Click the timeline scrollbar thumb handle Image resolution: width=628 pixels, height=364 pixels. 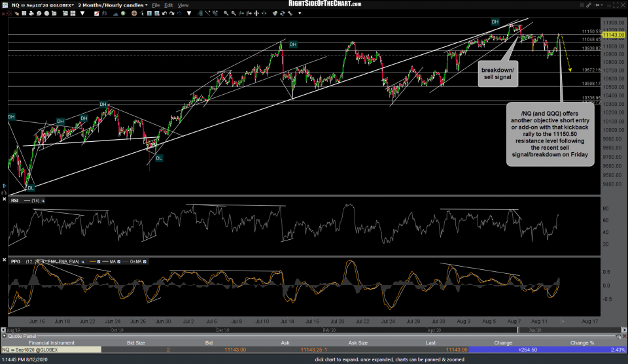518,330
